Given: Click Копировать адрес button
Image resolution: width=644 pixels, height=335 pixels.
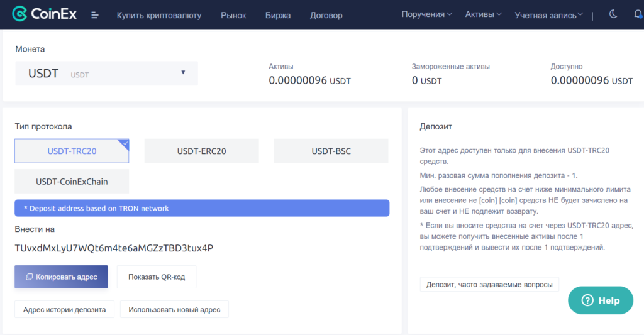Looking at the screenshot, I should click(x=61, y=277).
